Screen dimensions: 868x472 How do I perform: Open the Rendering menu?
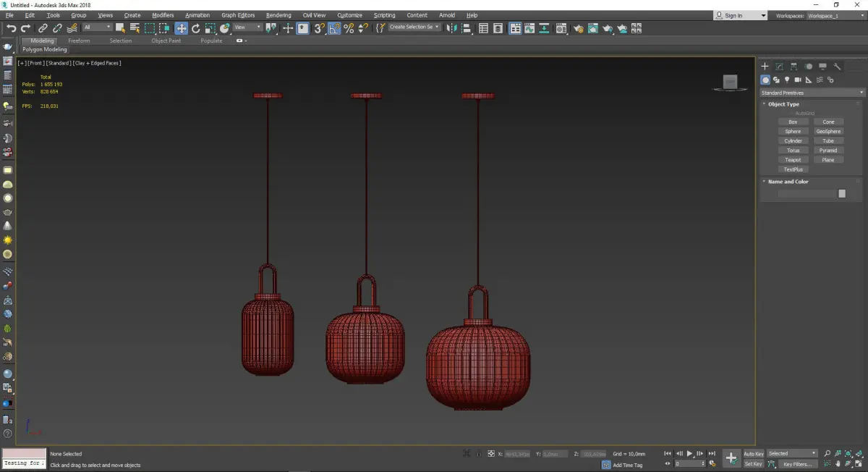278,15
